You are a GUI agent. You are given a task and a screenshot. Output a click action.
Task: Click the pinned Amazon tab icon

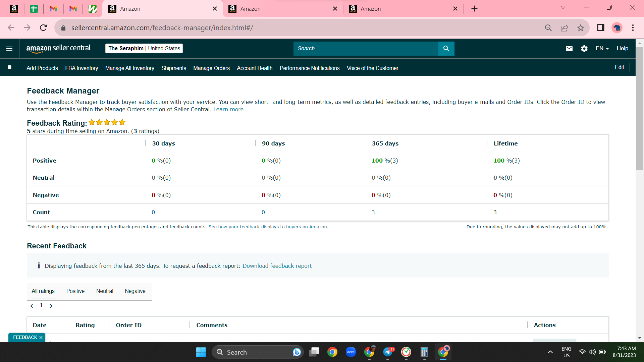tap(14, 9)
